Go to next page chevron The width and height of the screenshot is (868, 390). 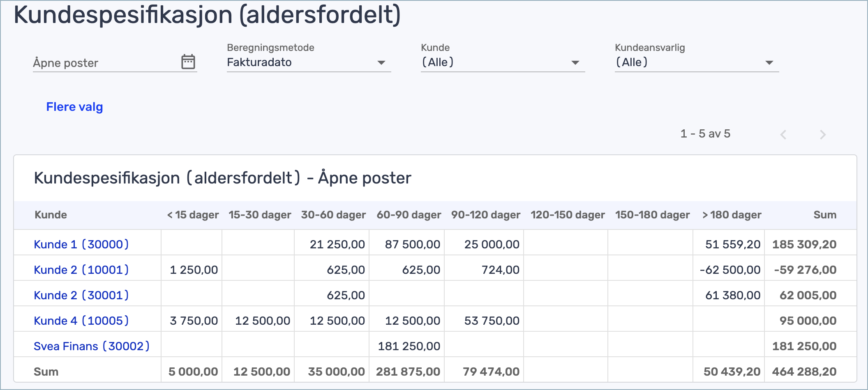click(823, 135)
